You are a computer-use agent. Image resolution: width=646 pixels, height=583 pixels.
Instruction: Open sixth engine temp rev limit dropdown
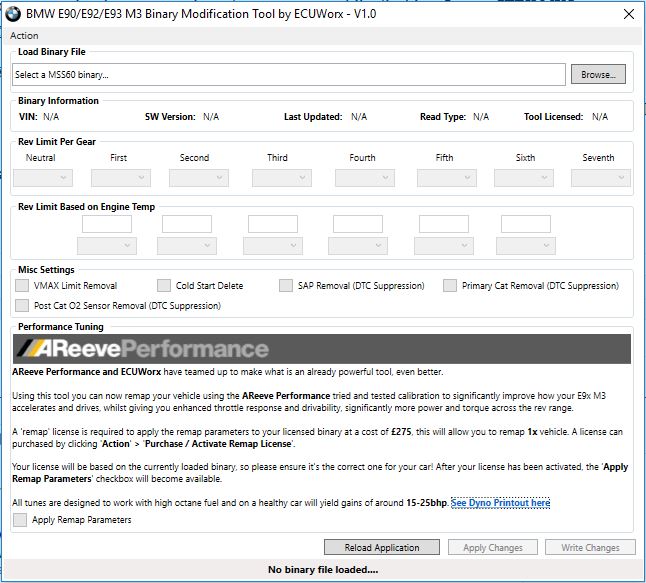click(526, 246)
